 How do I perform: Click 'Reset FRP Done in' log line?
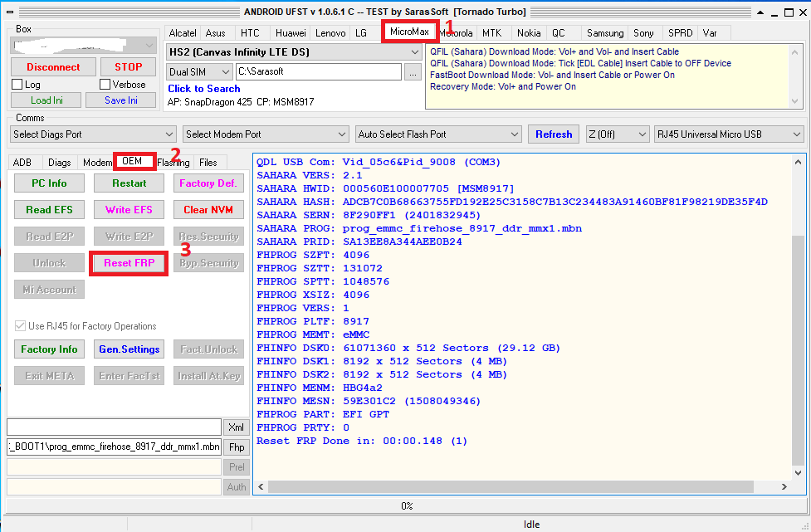(362, 441)
